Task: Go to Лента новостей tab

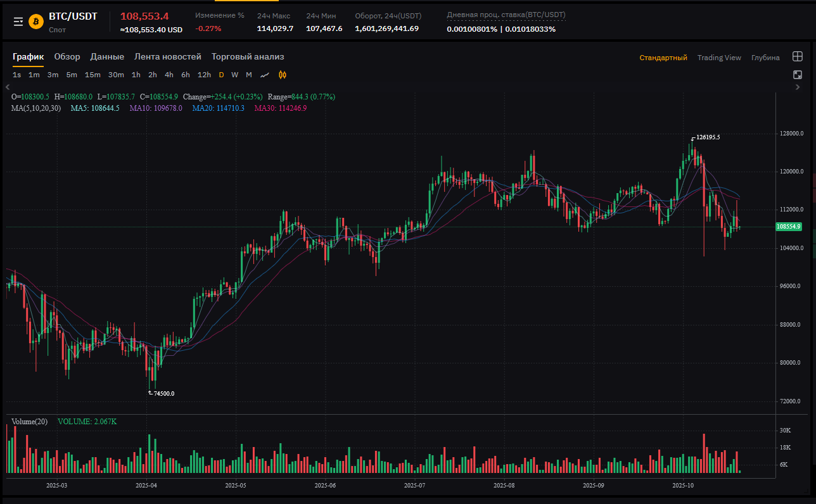Action: pos(167,57)
